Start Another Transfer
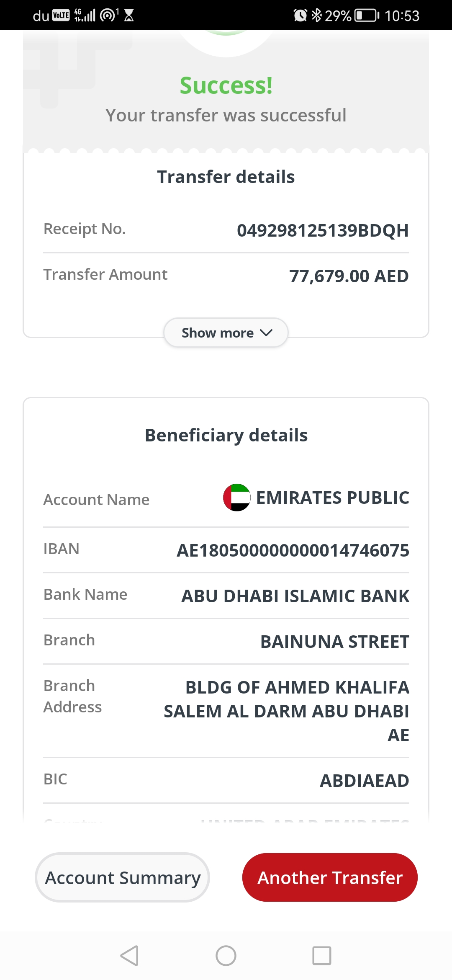This screenshot has height=980, width=452. pos(330,877)
